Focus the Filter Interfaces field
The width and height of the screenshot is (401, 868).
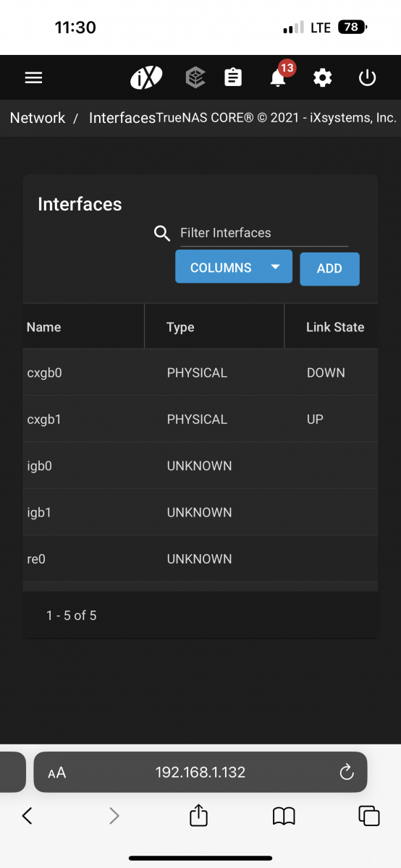(264, 233)
